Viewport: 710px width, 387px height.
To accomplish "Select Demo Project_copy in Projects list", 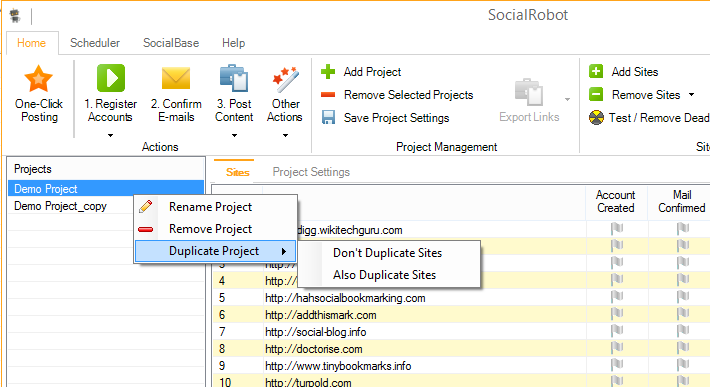I will pyautogui.click(x=60, y=206).
